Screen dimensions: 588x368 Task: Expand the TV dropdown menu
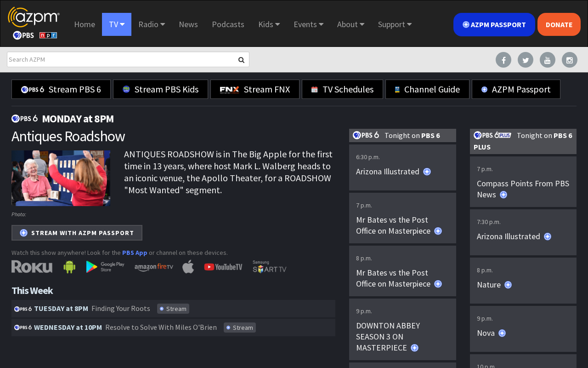[117, 24]
